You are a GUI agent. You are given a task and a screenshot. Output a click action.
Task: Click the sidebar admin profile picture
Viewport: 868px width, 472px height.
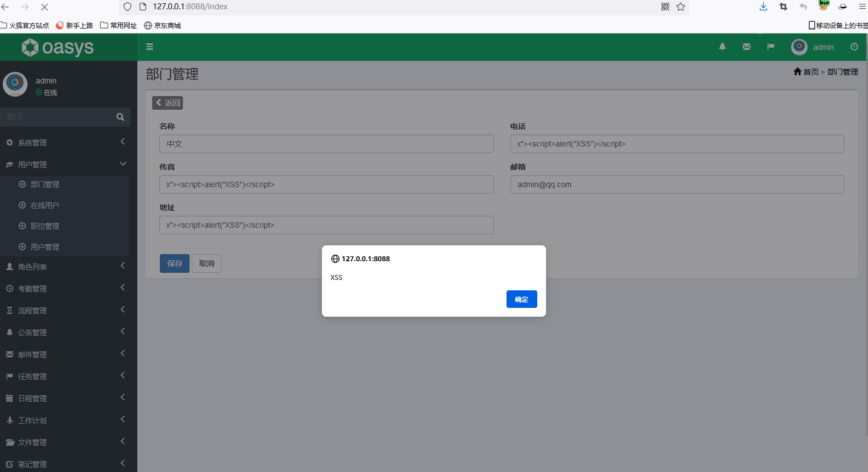(x=15, y=84)
